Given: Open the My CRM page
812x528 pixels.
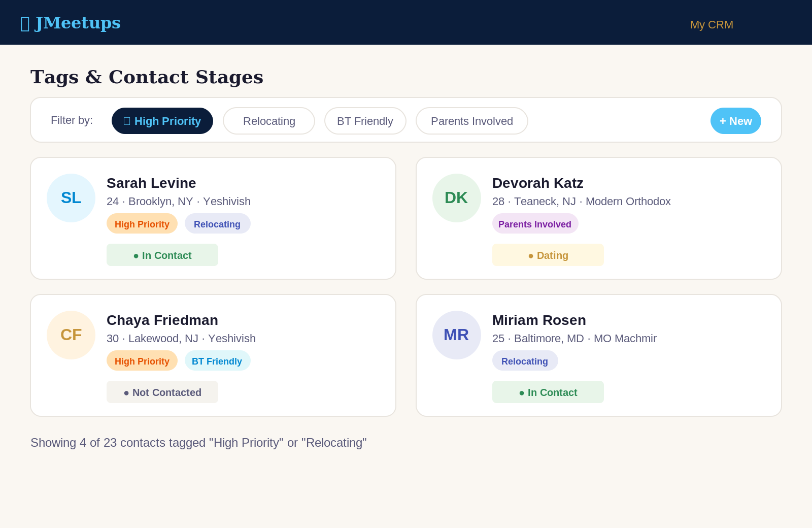Looking at the screenshot, I should click(x=711, y=24).
